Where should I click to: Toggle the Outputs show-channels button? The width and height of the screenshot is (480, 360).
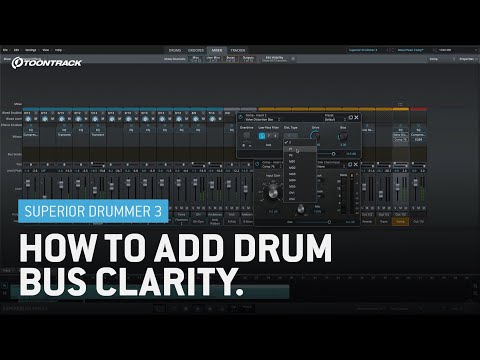point(248,59)
